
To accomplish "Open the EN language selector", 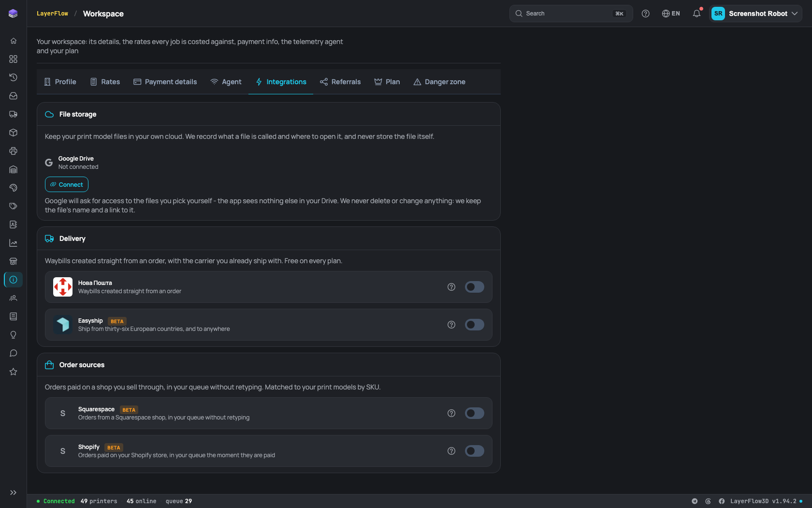I will pyautogui.click(x=671, y=14).
